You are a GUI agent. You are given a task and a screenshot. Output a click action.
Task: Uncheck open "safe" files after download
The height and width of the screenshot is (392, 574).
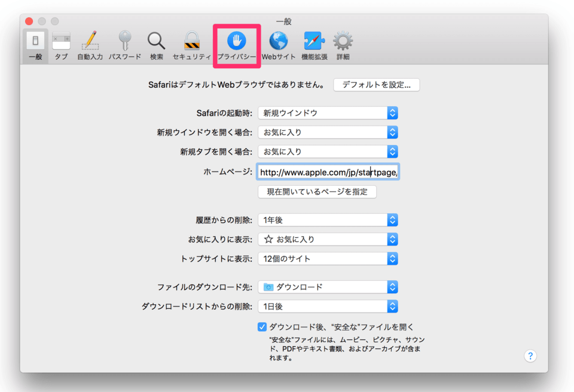[262, 327]
